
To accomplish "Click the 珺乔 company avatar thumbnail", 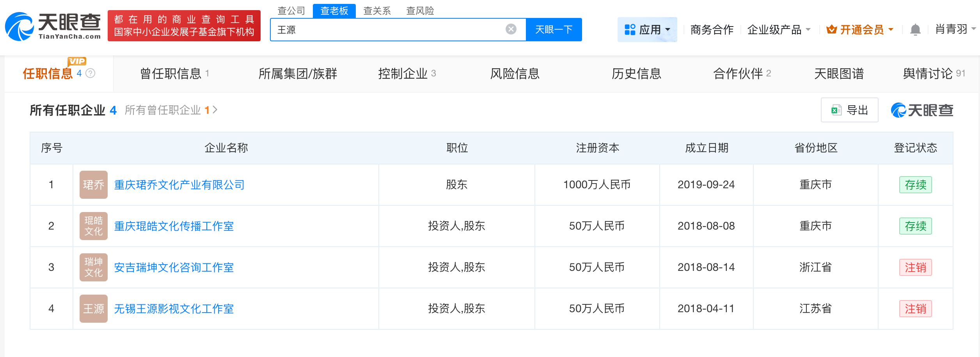I will point(93,185).
